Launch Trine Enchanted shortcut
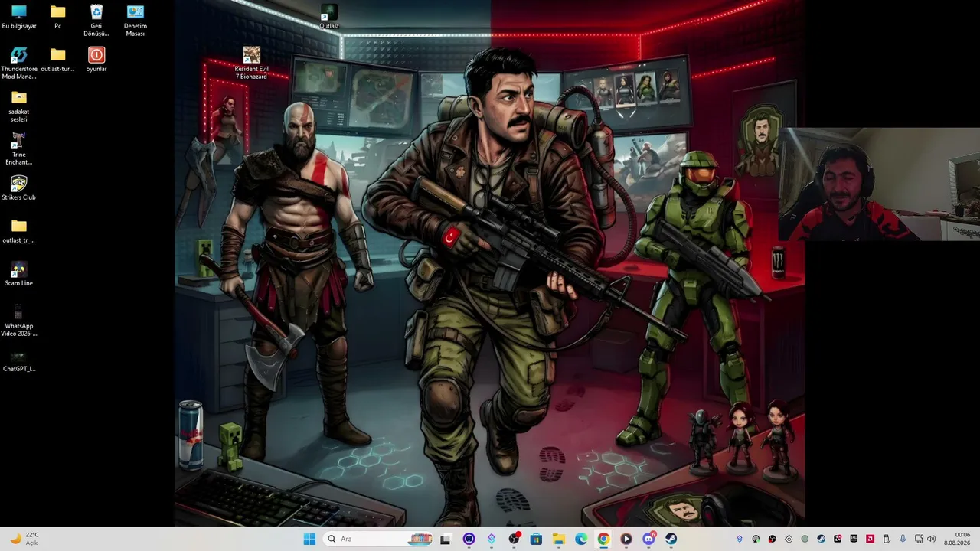 coord(19,149)
